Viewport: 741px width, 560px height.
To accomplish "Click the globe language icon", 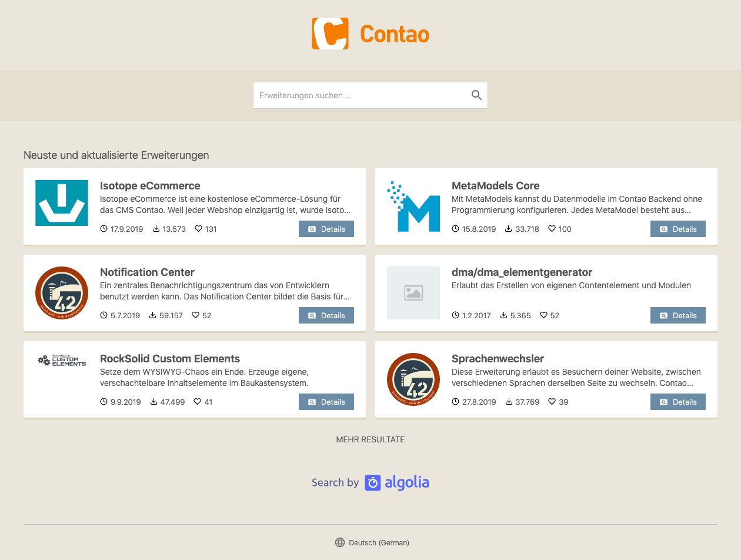I will click(340, 542).
